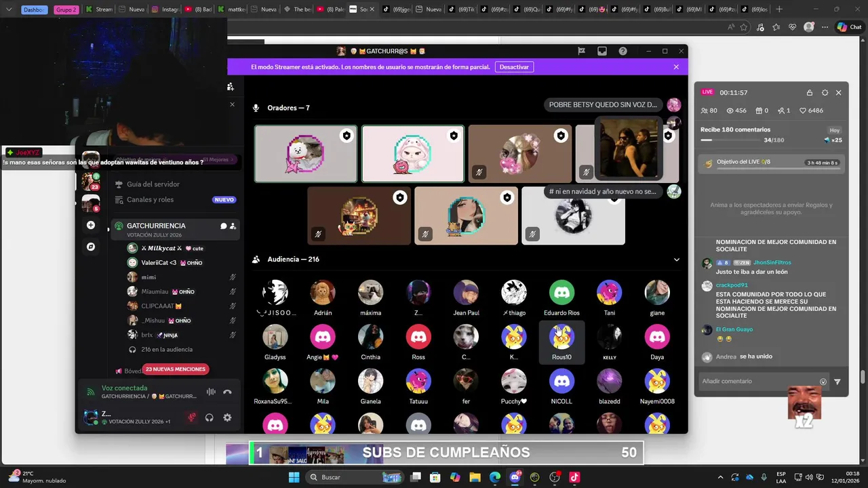Image resolution: width=868 pixels, height=488 pixels.
Task: Click unlock padlock icon in LIVE panel
Action: coord(809,93)
